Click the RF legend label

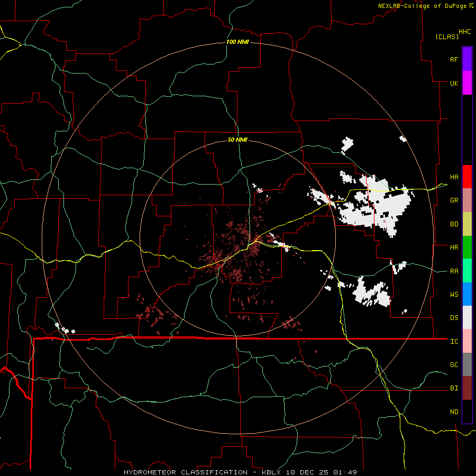[x=454, y=59]
